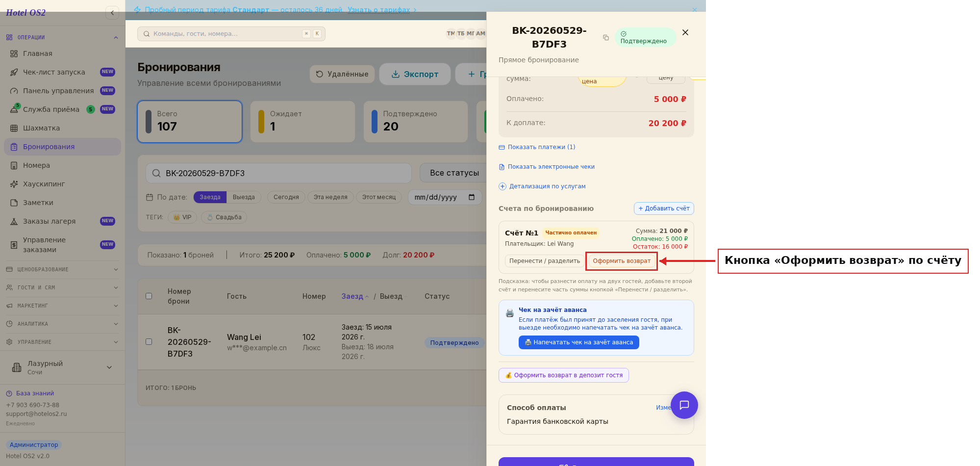Tick the checkbox for Wang Lei booking
The height and width of the screenshot is (466, 980).
tap(149, 342)
